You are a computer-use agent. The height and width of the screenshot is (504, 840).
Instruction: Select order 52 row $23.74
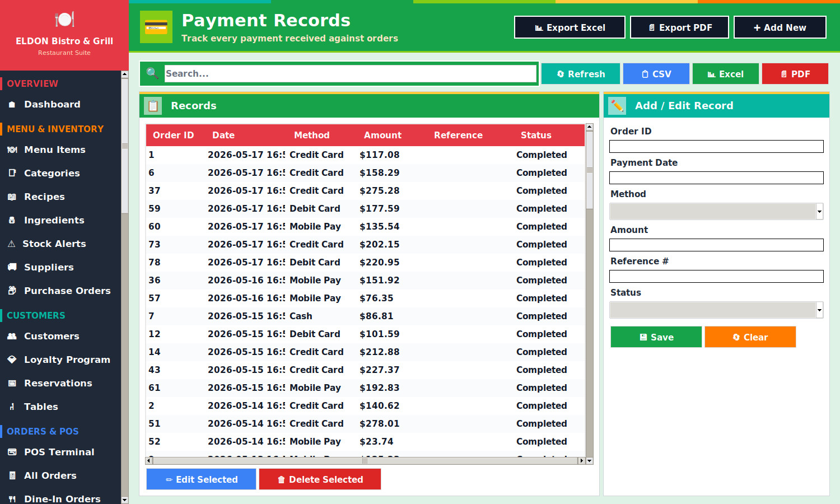pos(365,441)
